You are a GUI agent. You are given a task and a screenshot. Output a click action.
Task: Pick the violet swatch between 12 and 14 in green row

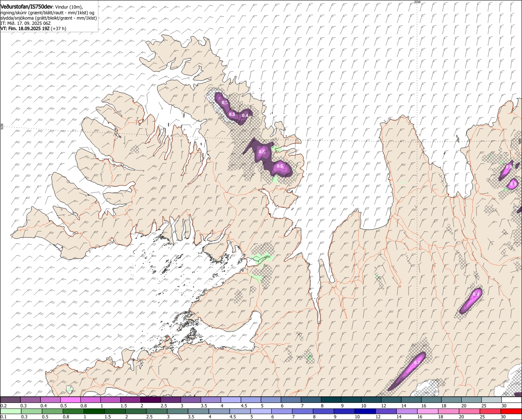click(386, 411)
